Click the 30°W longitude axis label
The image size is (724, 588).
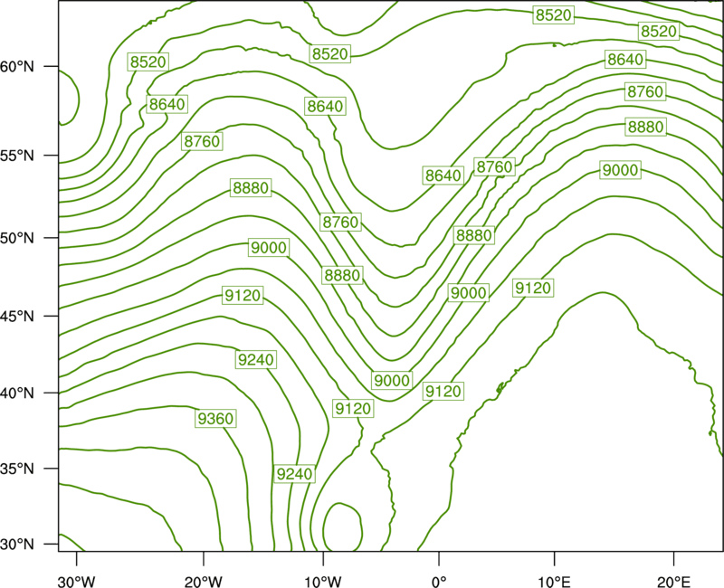point(76,581)
